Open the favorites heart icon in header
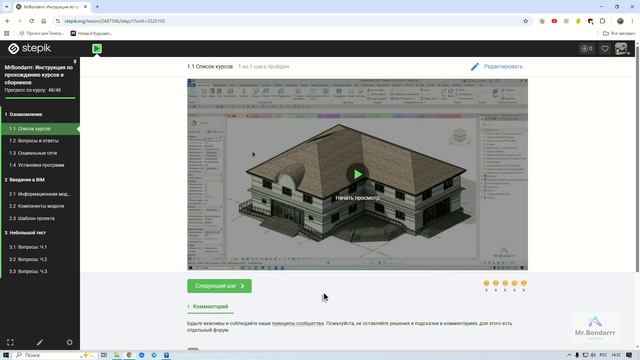 pos(604,49)
